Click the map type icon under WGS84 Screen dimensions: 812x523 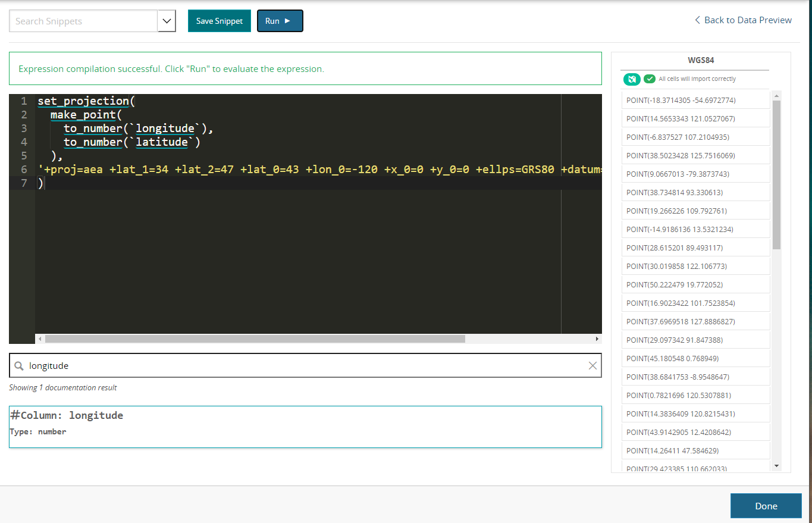tap(632, 79)
